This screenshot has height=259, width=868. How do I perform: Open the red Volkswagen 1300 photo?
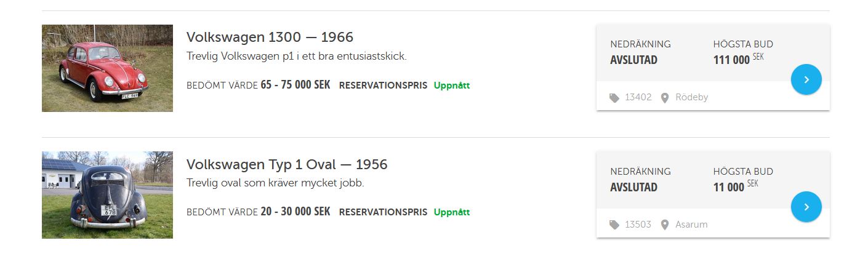pyautogui.click(x=107, y=68)
